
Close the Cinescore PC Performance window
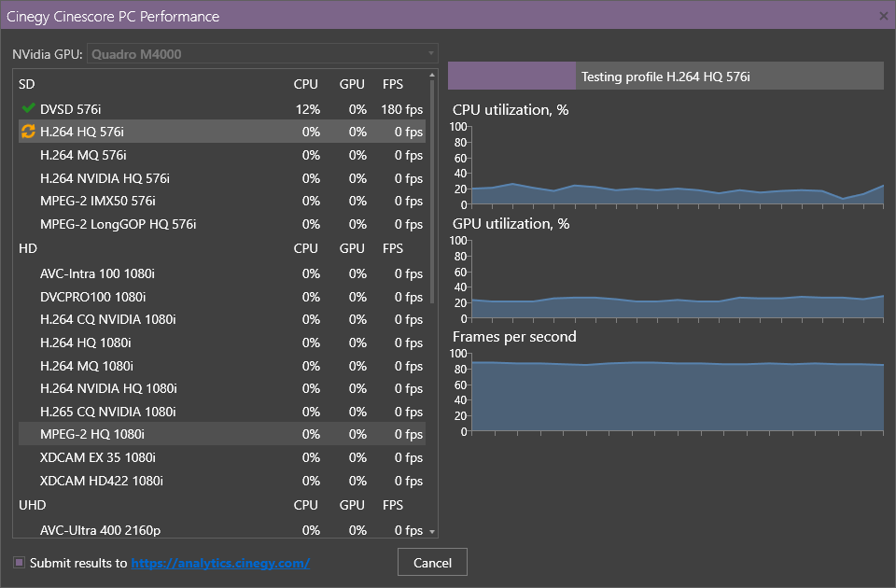coord(884,16)
